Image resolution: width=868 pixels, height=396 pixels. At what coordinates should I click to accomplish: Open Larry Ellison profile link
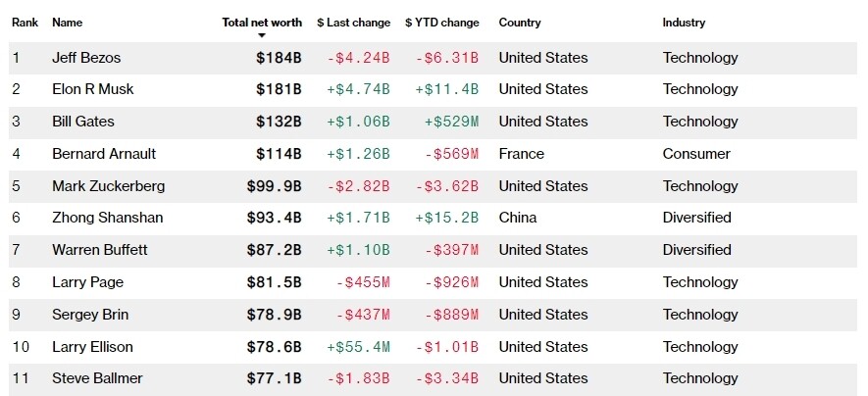pos(92,347)
